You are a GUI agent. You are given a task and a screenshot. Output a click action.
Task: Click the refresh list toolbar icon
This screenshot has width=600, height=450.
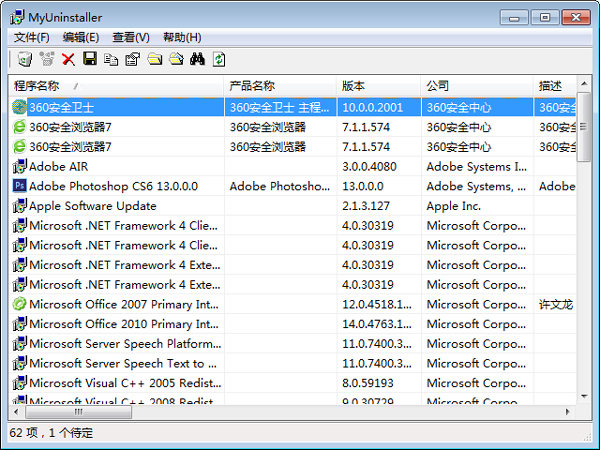point(219,59)
